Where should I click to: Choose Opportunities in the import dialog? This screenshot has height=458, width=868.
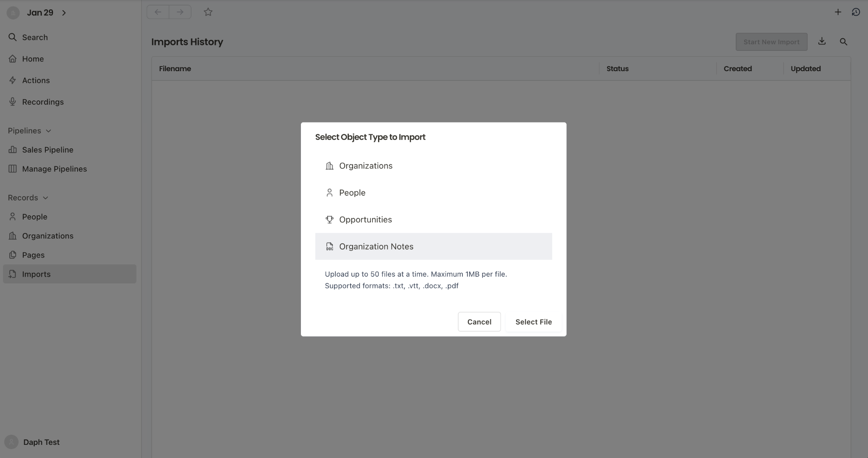(365, 219)
